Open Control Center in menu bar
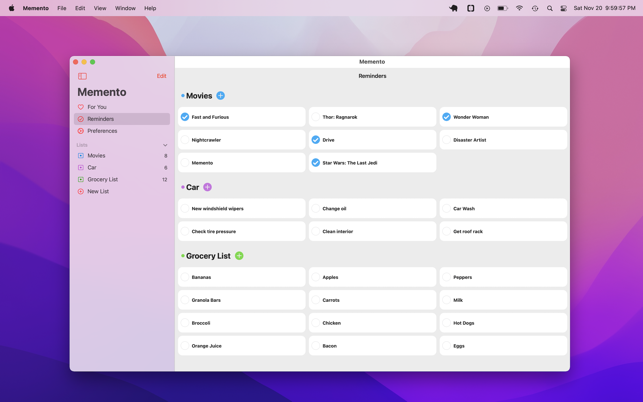This screenshot has height=402, width=643. [x=564, y=8]
